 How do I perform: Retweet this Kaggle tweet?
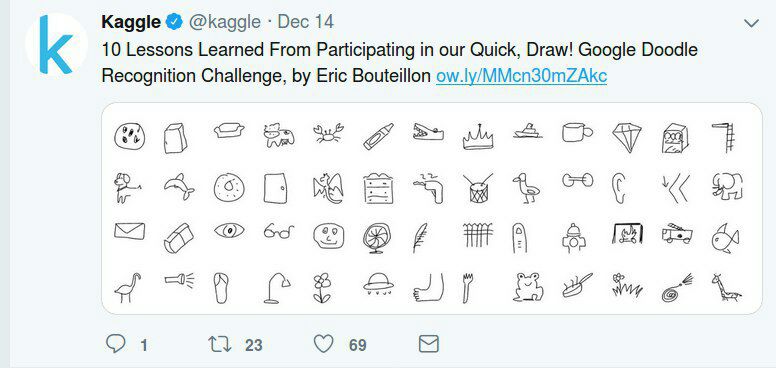click(x=220, y=344)
